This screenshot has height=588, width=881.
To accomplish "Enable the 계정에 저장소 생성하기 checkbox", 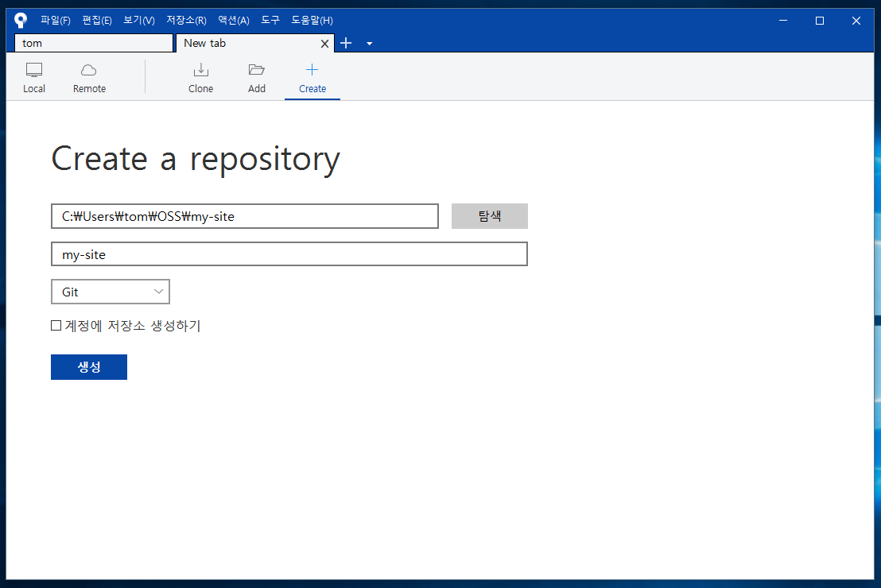I will click(x=56, y=326).
